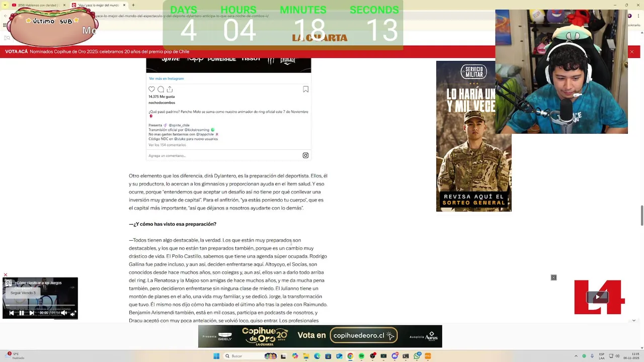Click the ESP LAA language indicator
The height and width of the screenshot is (362, 644).
pyautogui.click(x=602, y=356)
